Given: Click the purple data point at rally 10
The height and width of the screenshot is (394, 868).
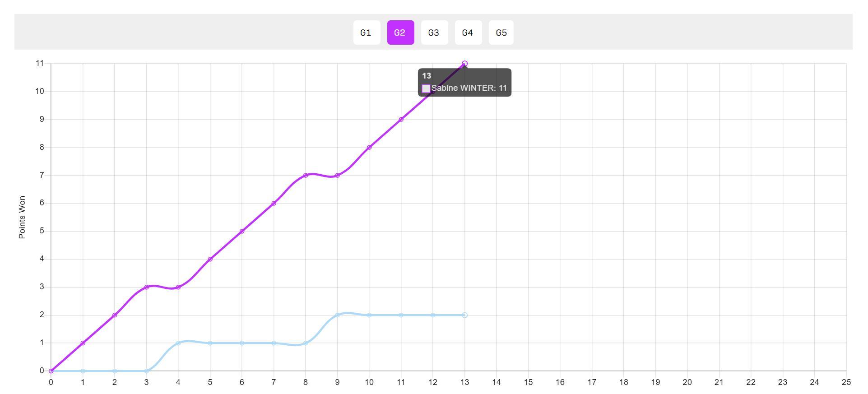Looking at the screenshot, I should 369,147.
